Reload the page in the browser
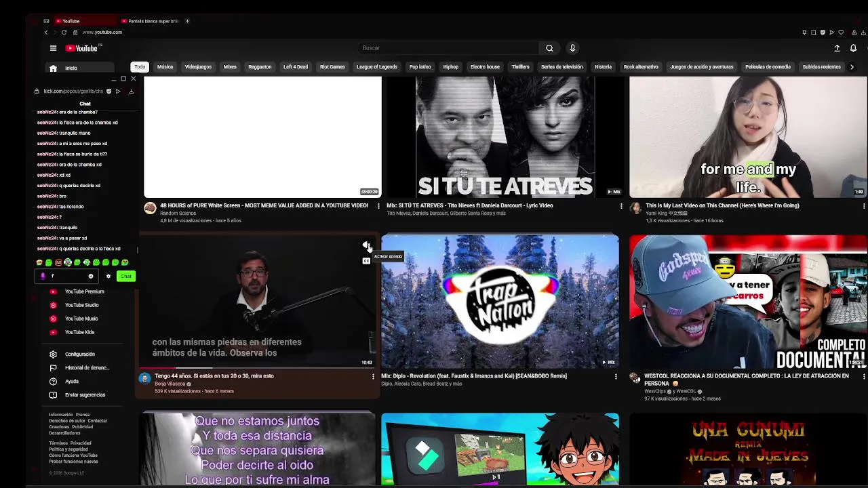This screenshot has width=868, height=488. (64, 33)
